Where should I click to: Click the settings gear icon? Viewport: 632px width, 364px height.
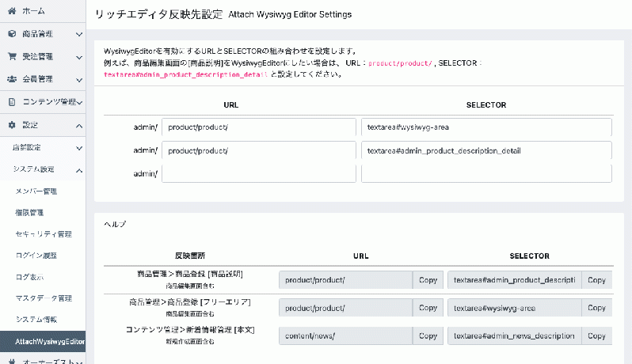point(12,125)
